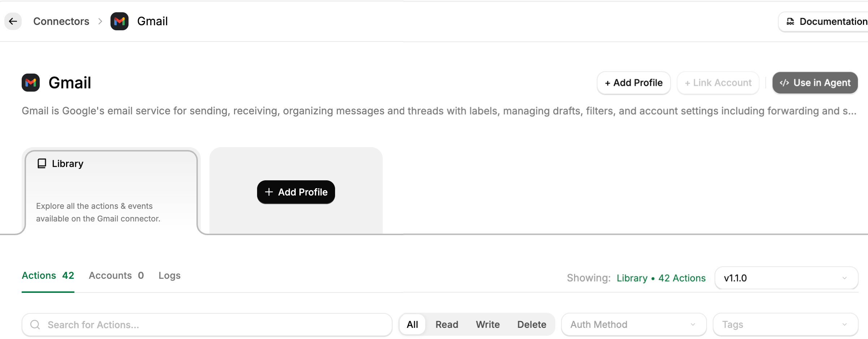The height and width of the screenshot is (339, 868).
Task: Select the Write filter
Action: pyautogui.click(x=488, y=325)
